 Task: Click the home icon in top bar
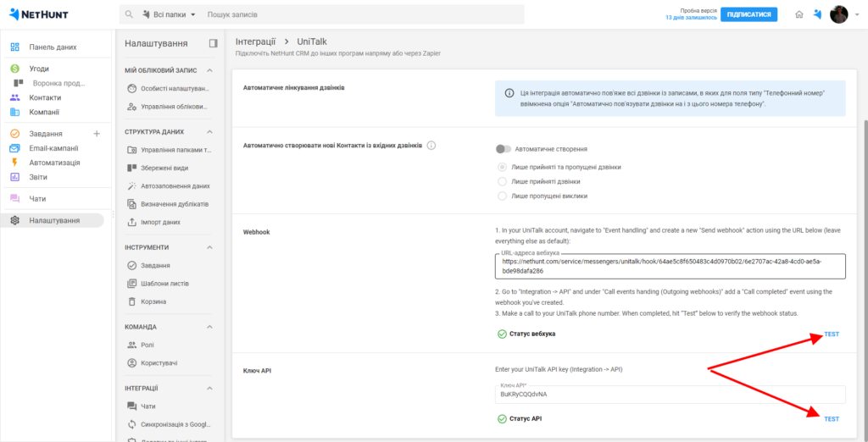(x=798, y=14)
